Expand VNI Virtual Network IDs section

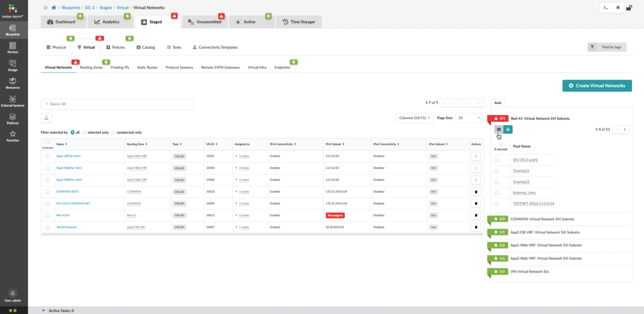tap(530, 271)
